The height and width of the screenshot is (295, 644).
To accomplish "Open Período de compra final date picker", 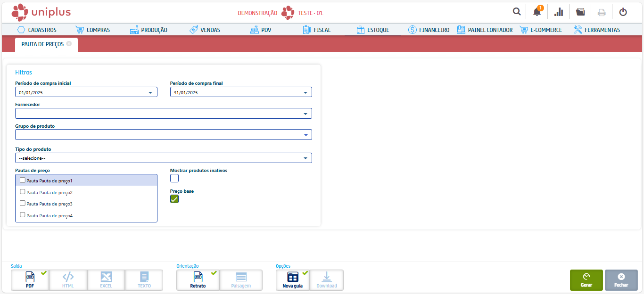I will click(x=305, y=92).
